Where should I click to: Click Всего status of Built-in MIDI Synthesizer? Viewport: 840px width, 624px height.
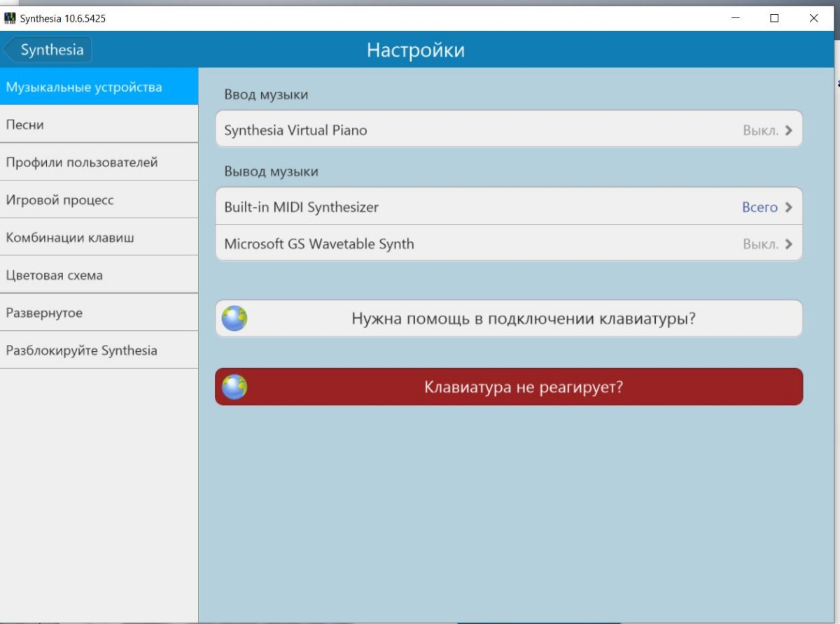(x=759, y=207)
